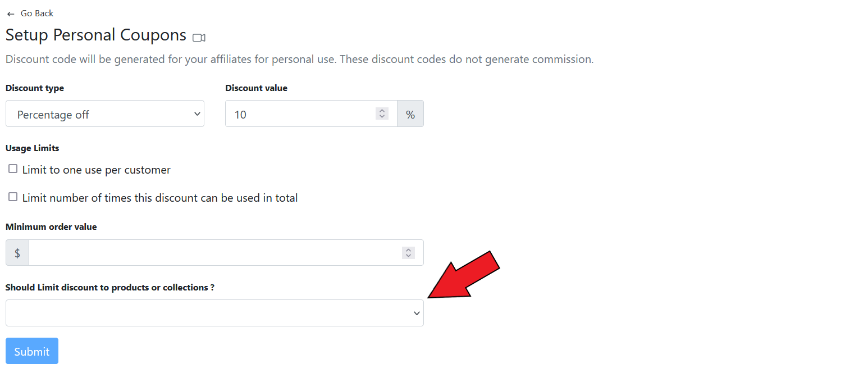This screenshot has width=868, height=368.
Task: Open the Discount type dropdown
Action: [x=104, y=114]
